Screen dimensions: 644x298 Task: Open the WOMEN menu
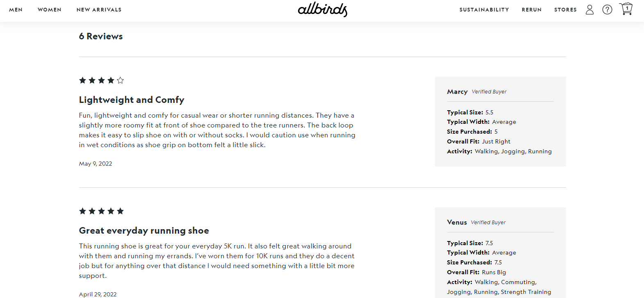click(49, 9)
